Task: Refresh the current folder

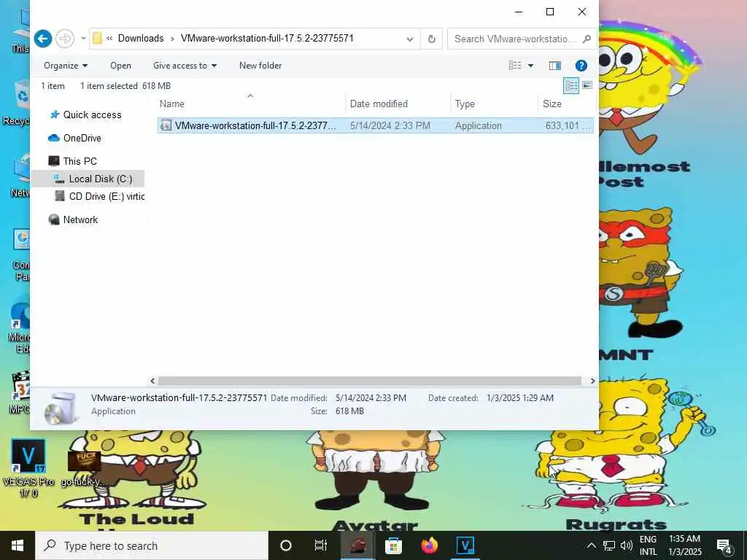Action: tap(432, 39)
